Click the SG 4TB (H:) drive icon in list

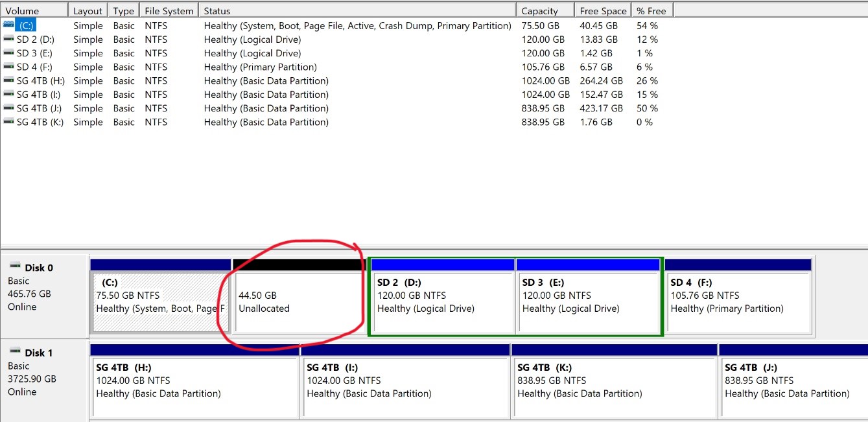click(8, 81)
